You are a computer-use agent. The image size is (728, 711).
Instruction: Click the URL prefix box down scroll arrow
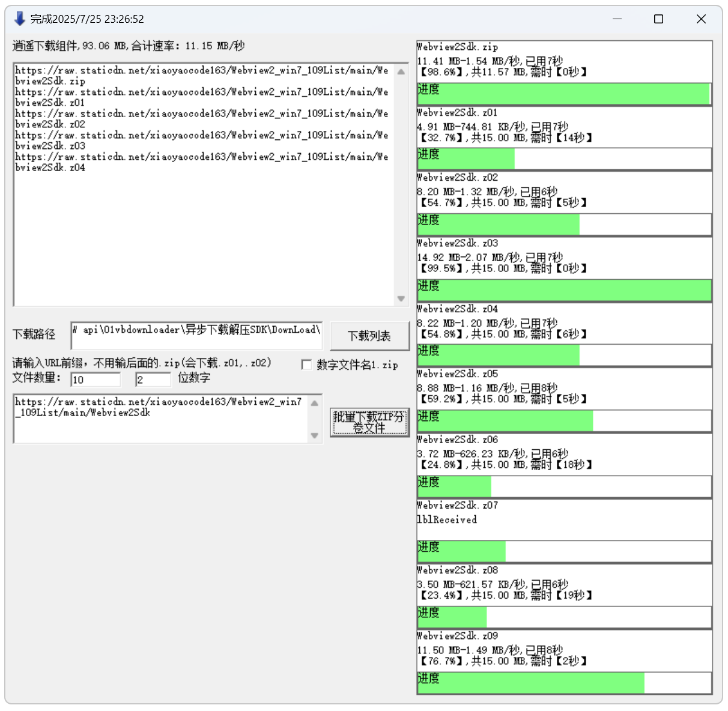click(x=315, y=435)
